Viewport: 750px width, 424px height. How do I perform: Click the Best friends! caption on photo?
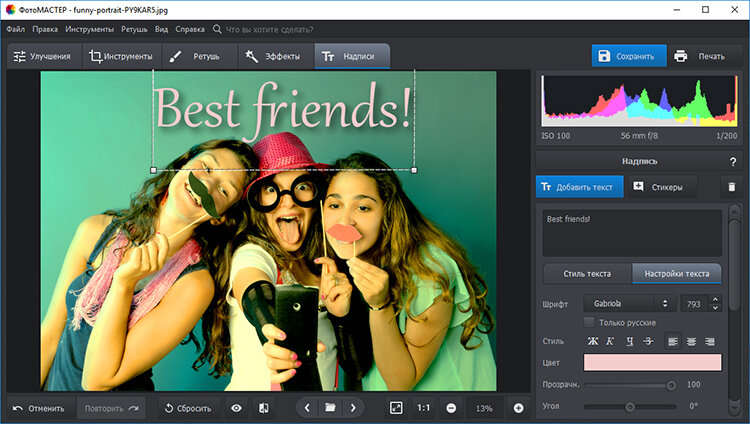click(283, 111)
